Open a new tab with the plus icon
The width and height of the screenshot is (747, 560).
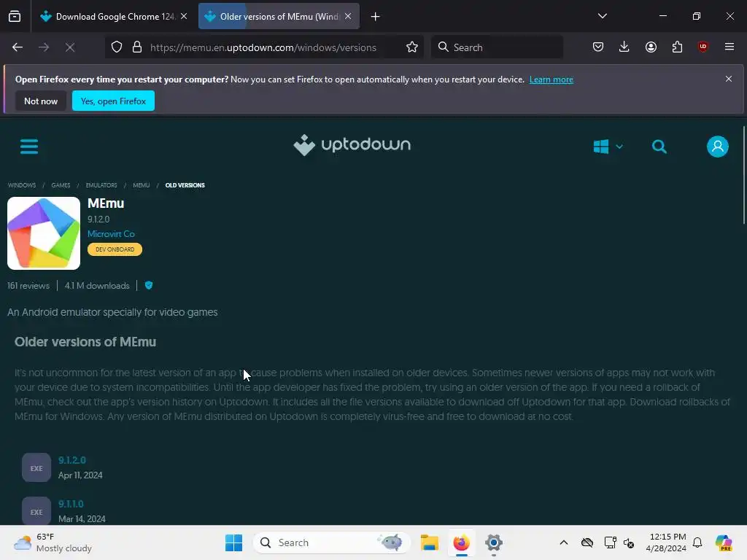[376, 17]
